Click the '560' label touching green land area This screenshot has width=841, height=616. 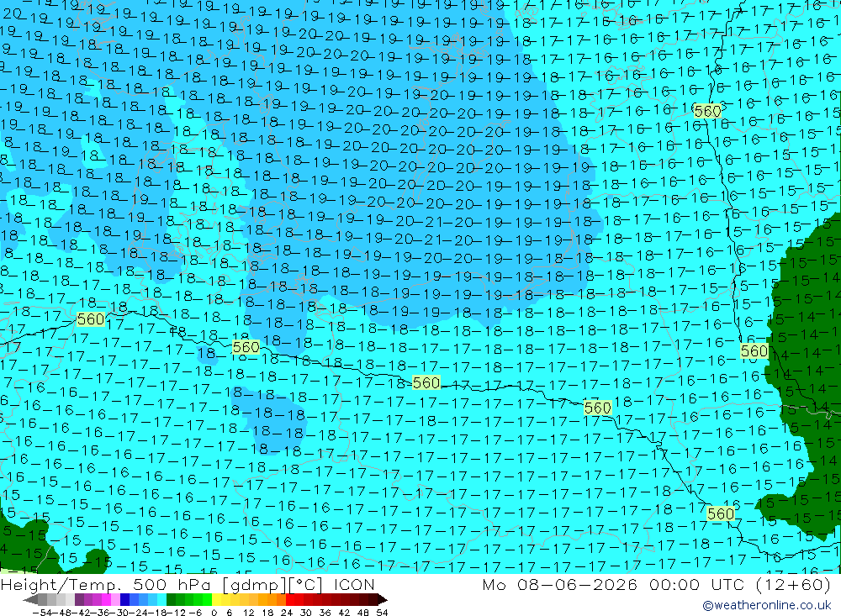pos(754,351)
